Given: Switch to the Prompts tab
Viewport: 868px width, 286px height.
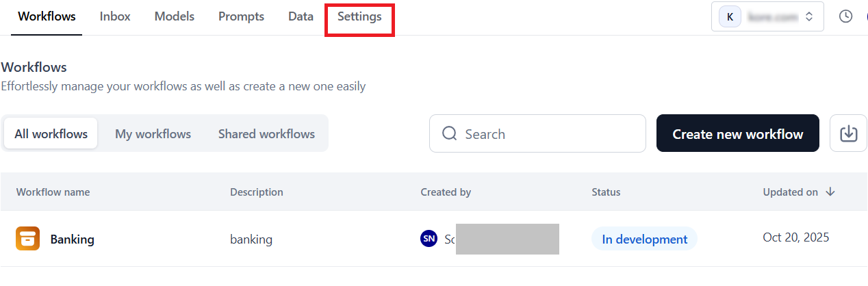Looking at the screenshot, I should tap(241, 16).
